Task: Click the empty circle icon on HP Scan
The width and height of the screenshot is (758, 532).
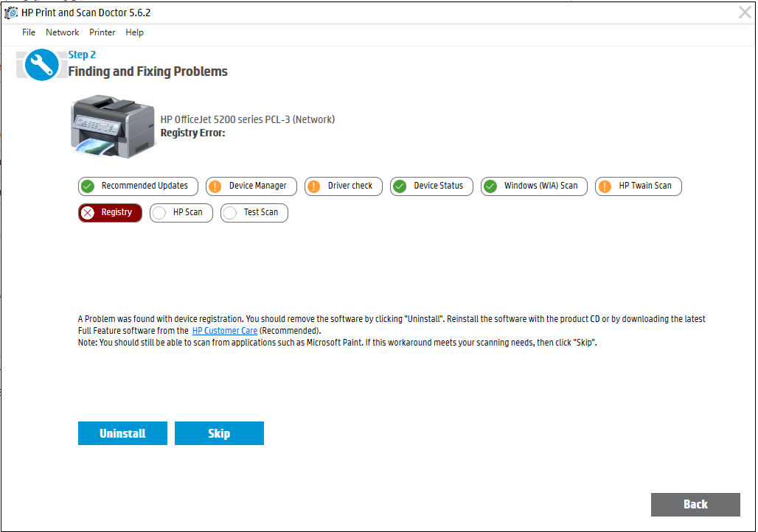Action: (x=159, y=213)
